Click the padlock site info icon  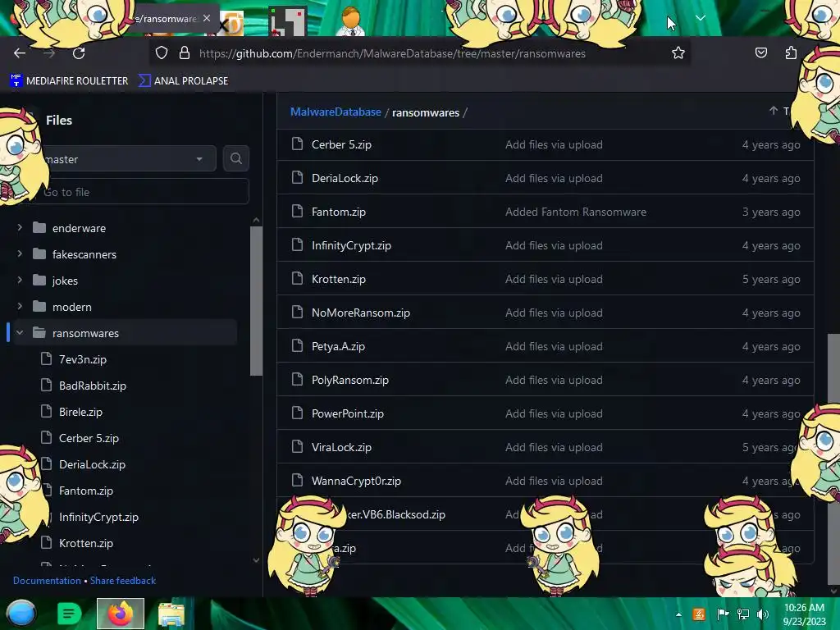coord(185,53)
